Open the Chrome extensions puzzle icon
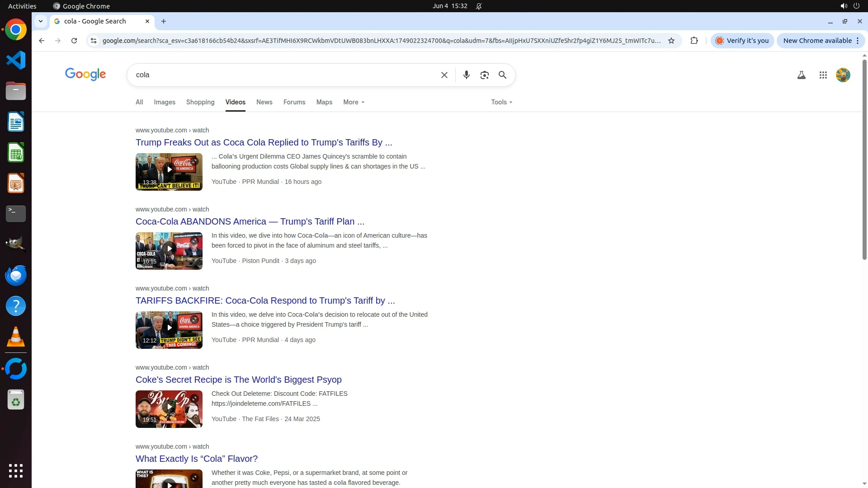Viewport: 868px width, 488px height. point(694,41)
